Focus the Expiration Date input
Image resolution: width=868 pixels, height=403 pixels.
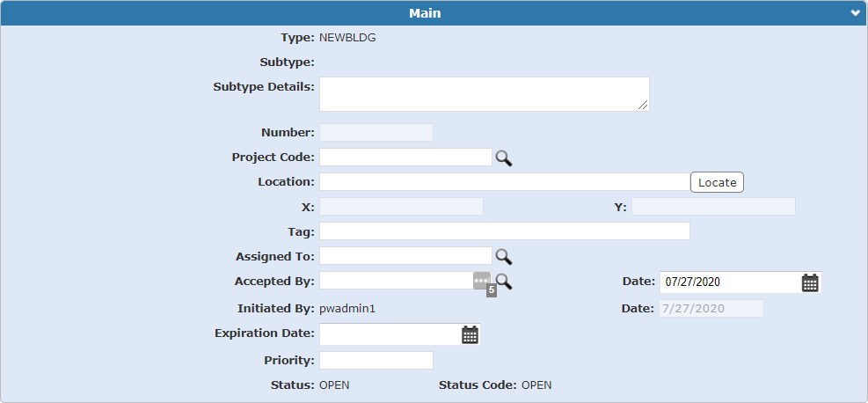[389, 334]
